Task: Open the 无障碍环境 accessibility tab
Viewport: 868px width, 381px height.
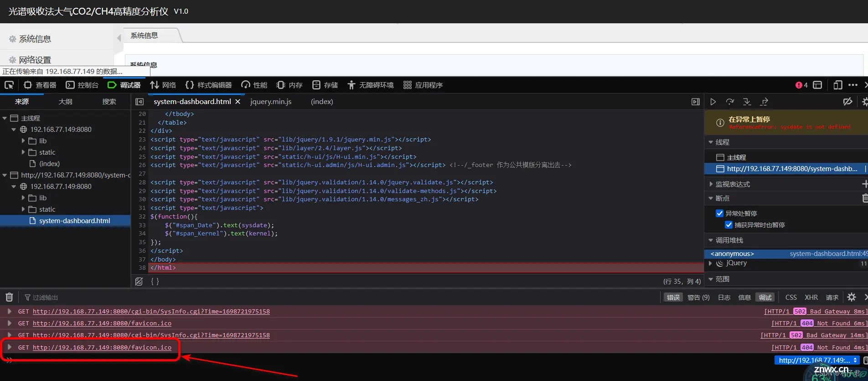Action: pyautogui.click(x=370, y=85)
